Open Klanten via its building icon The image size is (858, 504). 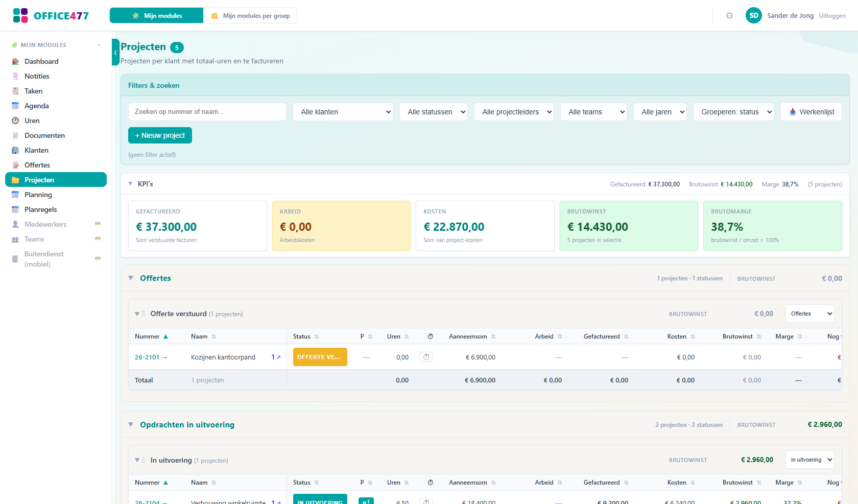point(15,150)
